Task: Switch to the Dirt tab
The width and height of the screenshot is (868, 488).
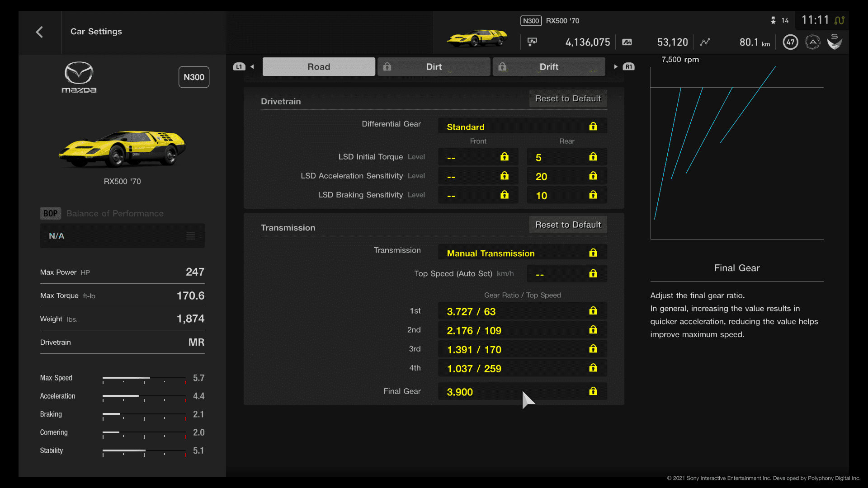Action: [434, 67]
